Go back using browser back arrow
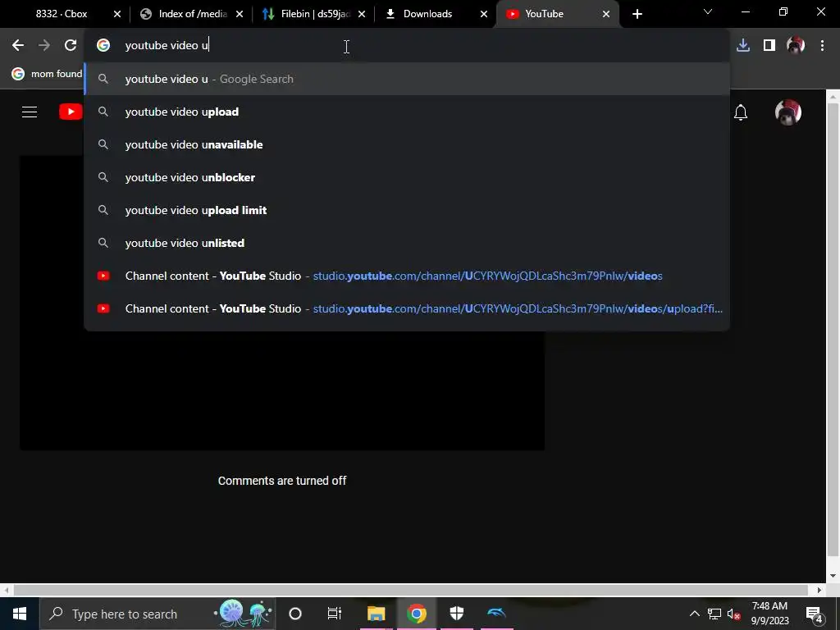The image size is (840, 630). point(18,46)
